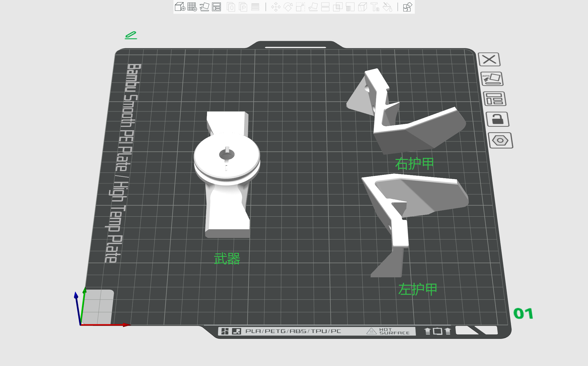Select the Scale tool icon
The height and width of the screenshot is (366, 588).
point(300,7)
